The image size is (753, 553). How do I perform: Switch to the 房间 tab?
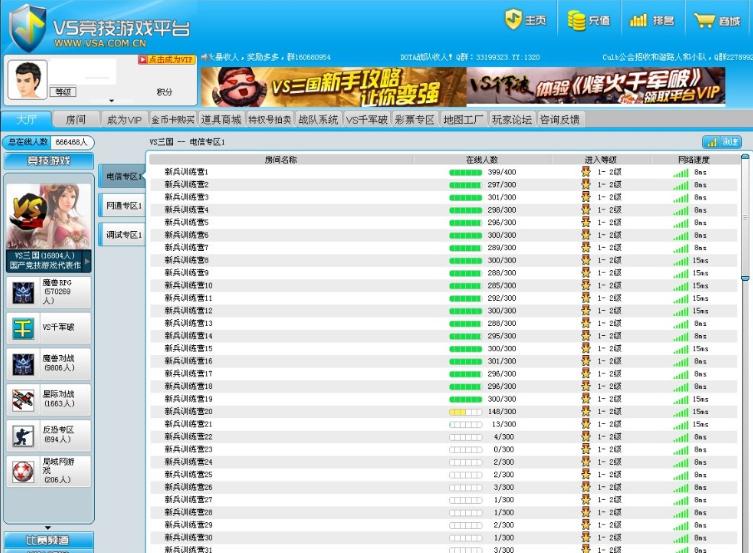(76, 120)
